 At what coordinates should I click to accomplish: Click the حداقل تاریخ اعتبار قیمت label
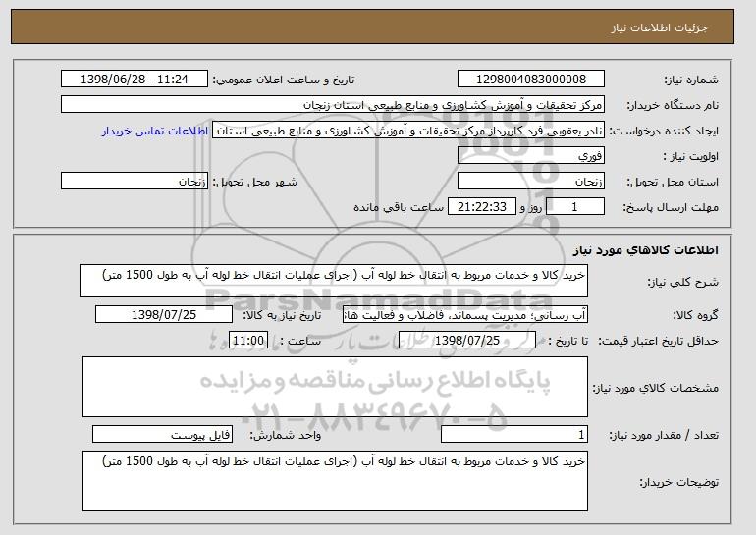(x=659, y=341)
